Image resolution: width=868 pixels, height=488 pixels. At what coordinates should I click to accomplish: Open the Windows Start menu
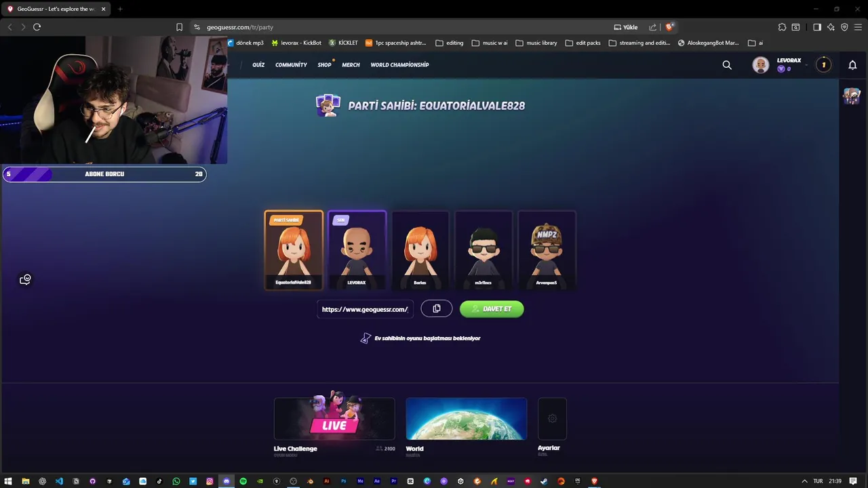pyautogui.click(x=9, y=481)
